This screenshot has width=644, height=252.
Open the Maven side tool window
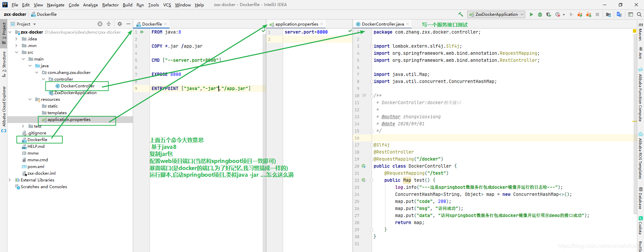coord(640,32)
